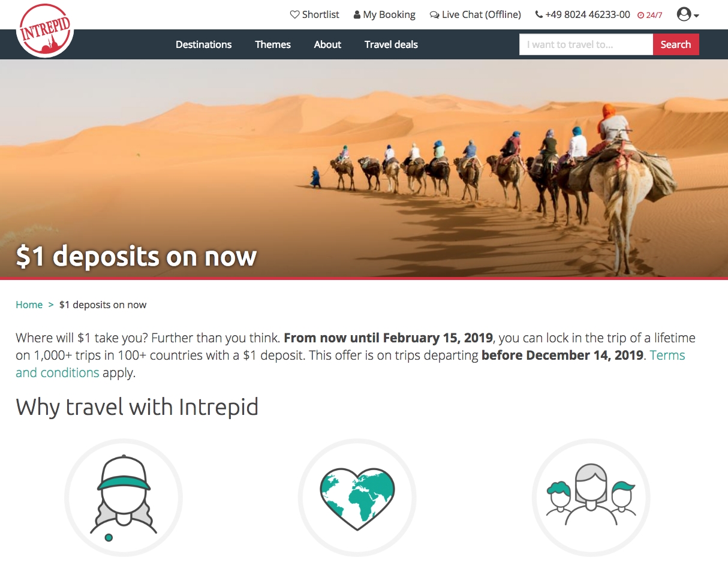Click the 'I want to travel to' field

pos(586,44)
